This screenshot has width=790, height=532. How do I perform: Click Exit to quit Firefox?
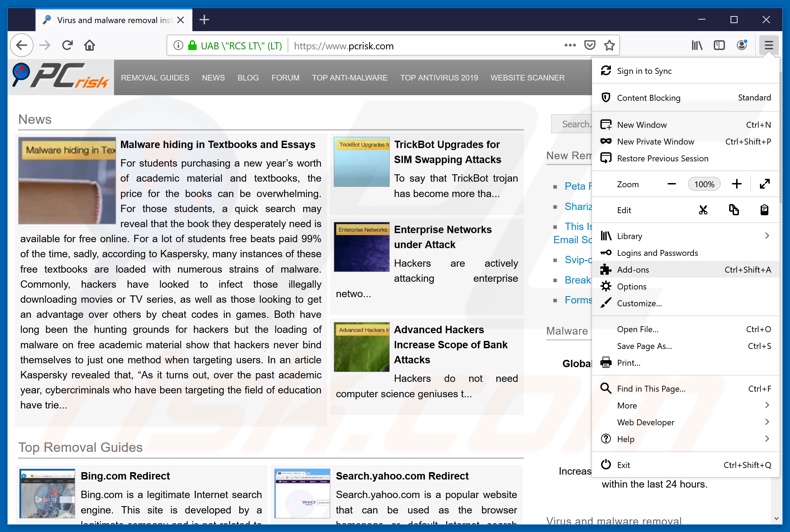[x=686, y=465]
